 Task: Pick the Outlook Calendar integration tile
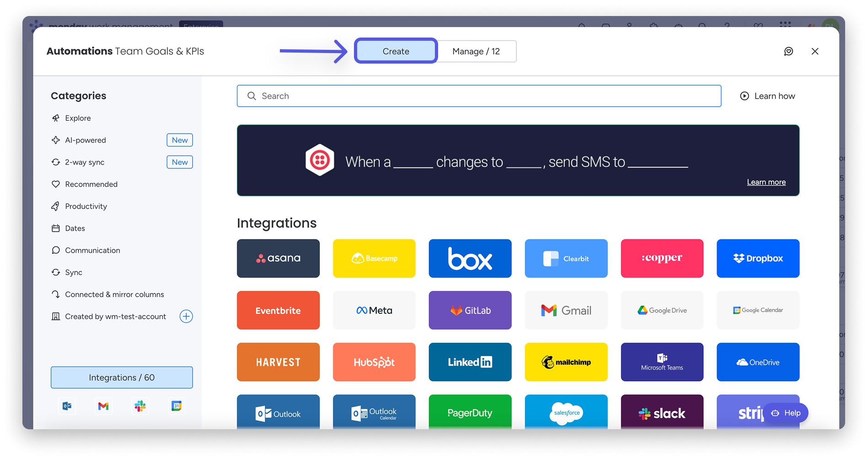point(374,412)
